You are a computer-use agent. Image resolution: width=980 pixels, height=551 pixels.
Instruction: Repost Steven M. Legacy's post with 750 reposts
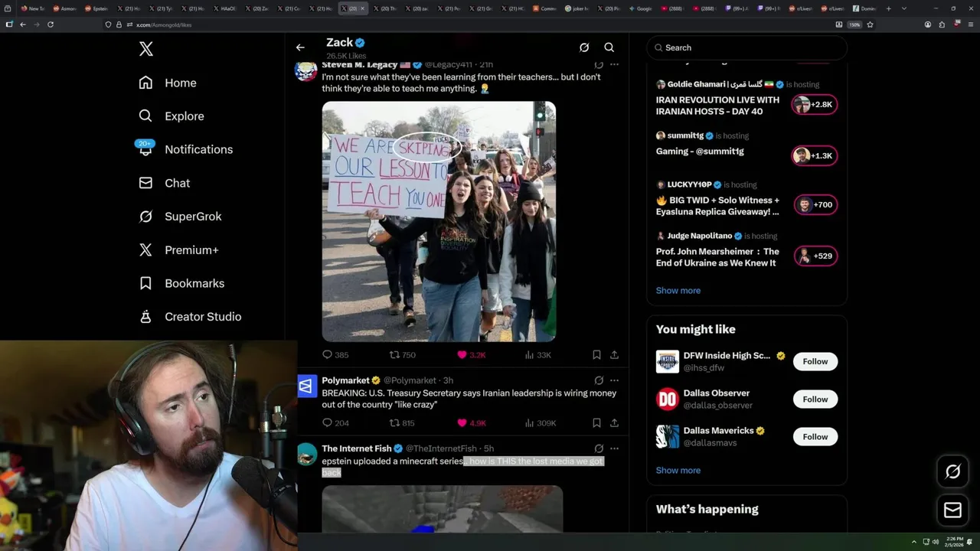pos(403,355)
